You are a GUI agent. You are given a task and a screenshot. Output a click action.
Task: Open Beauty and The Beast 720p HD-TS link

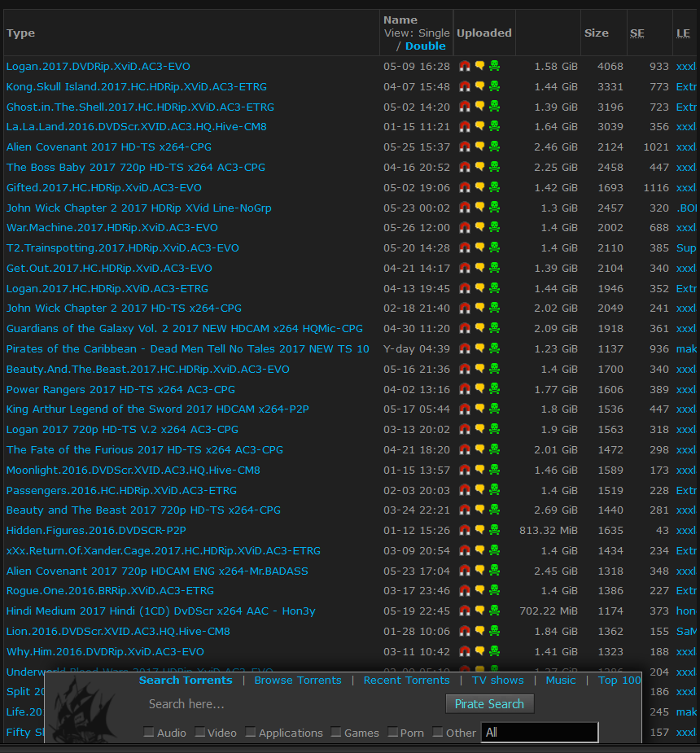143,510
